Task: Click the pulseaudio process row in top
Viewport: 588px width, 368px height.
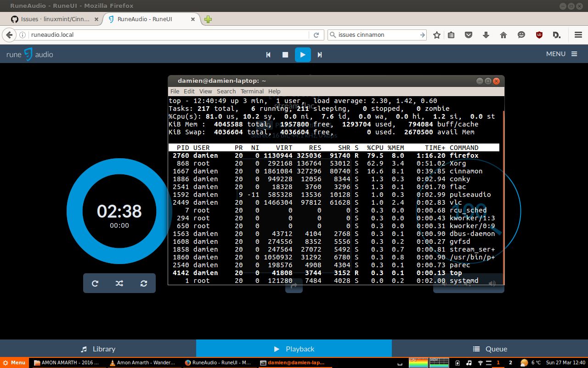Action: (x=334, y=195)
